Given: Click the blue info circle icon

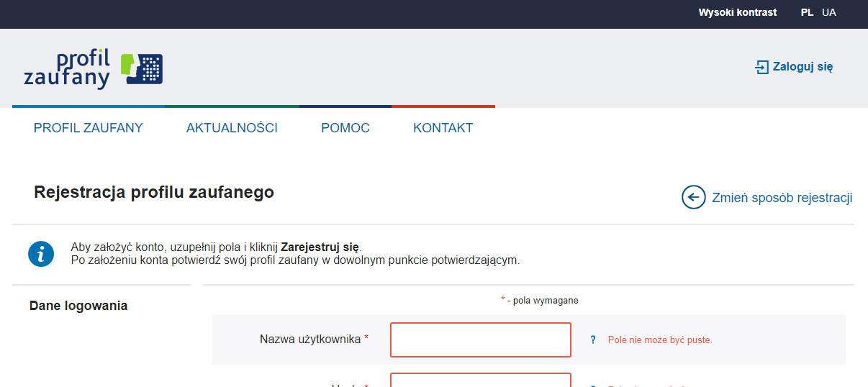Looking at the screenshot, I should point(41,254).
